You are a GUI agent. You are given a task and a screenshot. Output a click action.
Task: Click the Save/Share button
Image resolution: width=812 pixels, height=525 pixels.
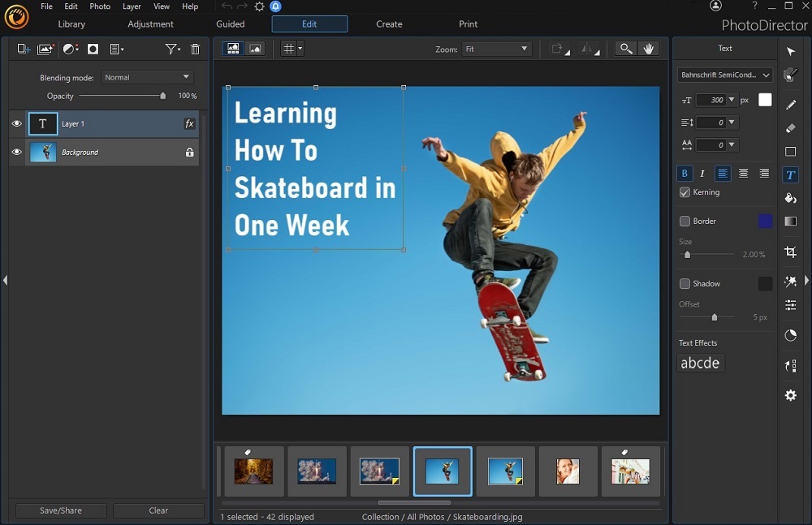(60, 510)
